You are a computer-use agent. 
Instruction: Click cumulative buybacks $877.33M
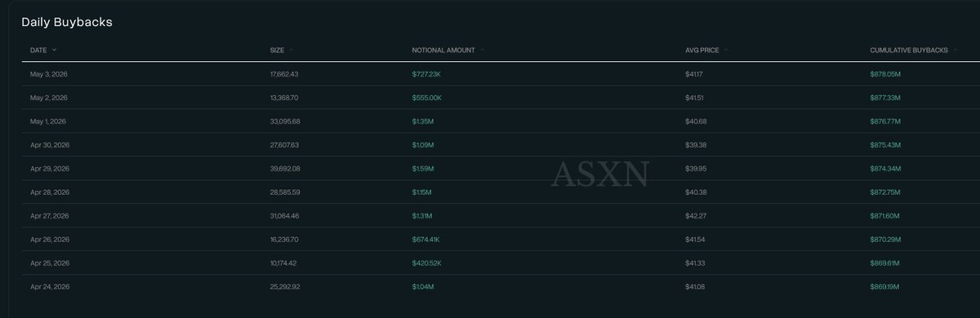[x=885, y=98]
